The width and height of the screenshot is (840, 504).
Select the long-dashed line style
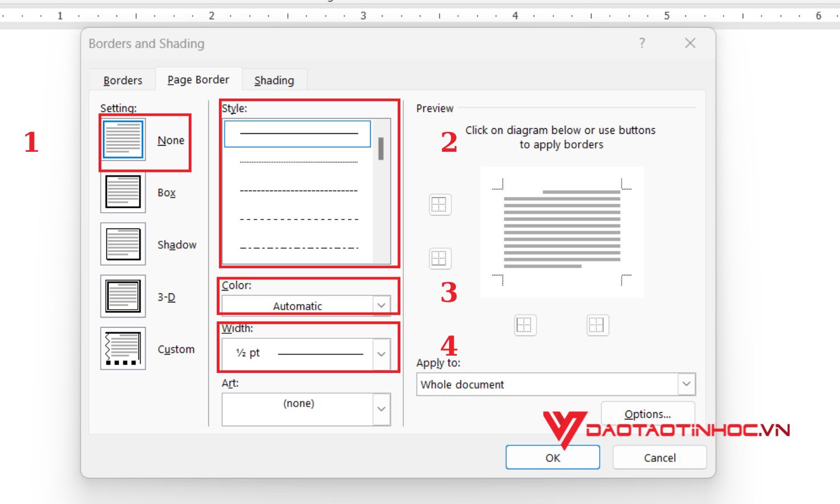point(297,219)
